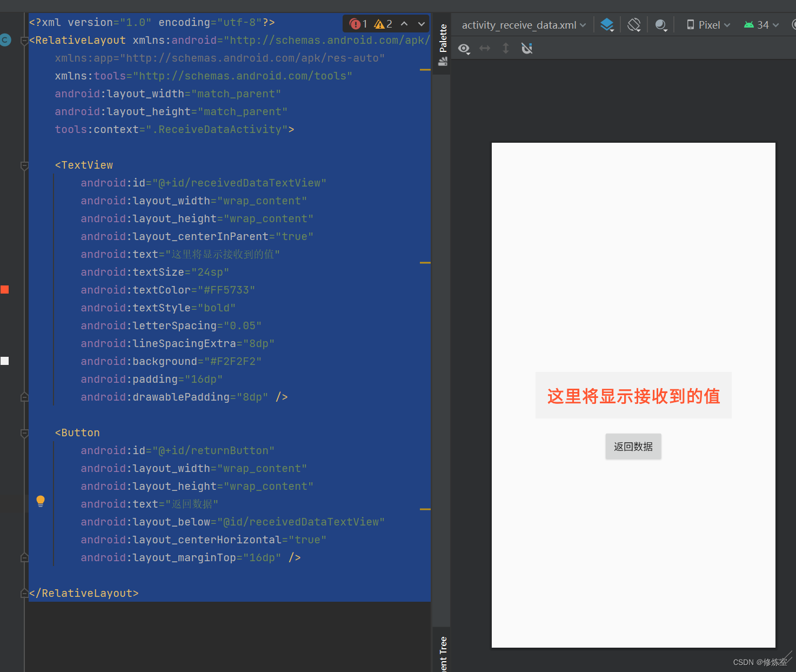Click the #FF5733 orange gutter color swatch
This screenshot has width=796, height=672.
click(x=5, y=290)
